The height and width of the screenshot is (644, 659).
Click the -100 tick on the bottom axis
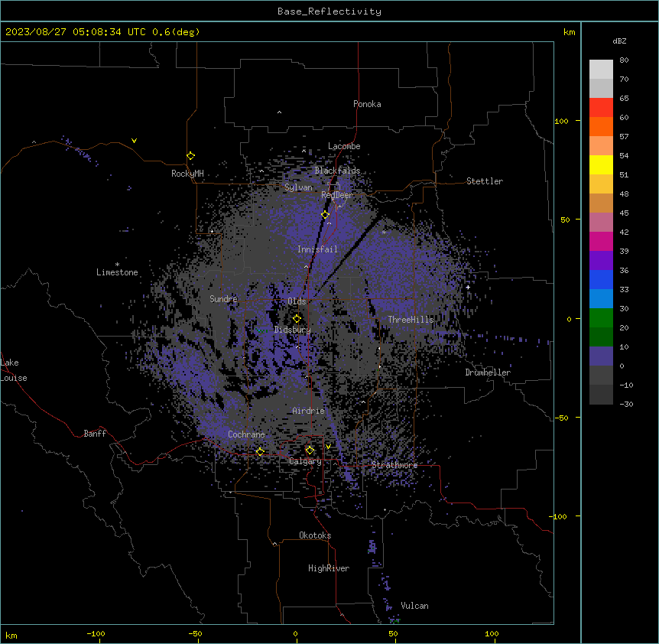pyautogui.click(x=96, y=634)
